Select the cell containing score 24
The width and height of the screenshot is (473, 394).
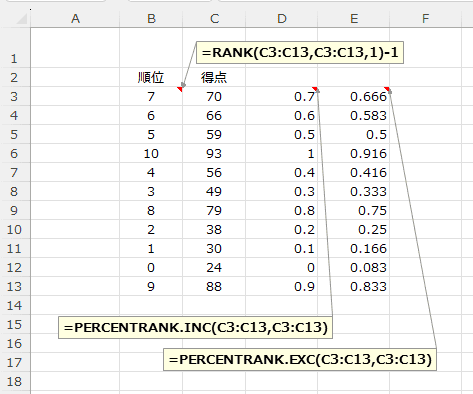[214, 267]
